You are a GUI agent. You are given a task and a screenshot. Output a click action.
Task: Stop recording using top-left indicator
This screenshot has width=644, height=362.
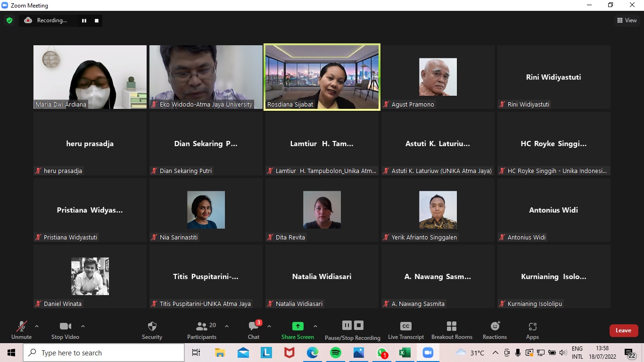[97, 20]
